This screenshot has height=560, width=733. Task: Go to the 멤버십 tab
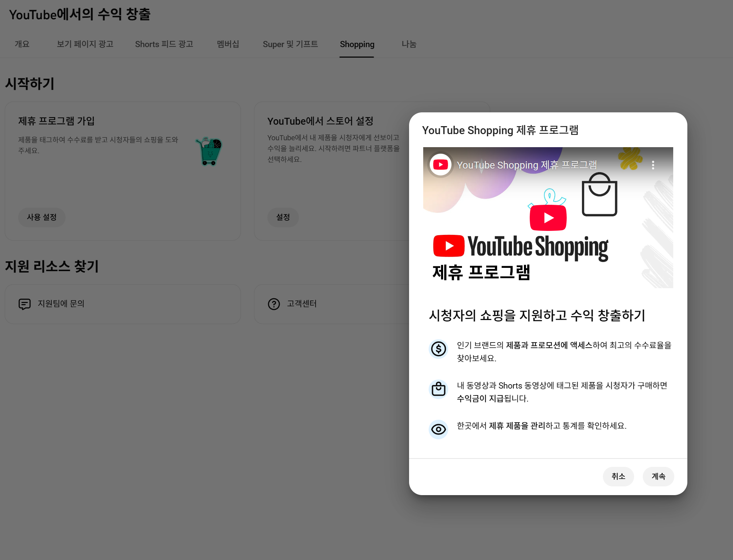228,44
